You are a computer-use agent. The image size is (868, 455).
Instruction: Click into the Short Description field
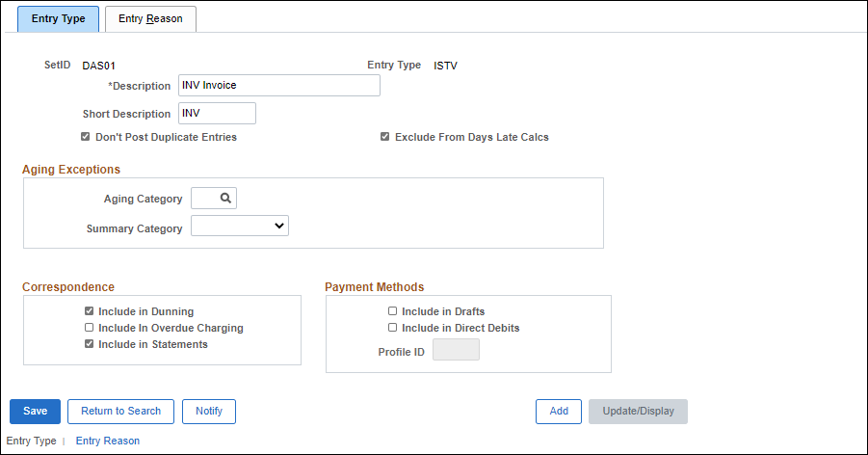point(217,114)
